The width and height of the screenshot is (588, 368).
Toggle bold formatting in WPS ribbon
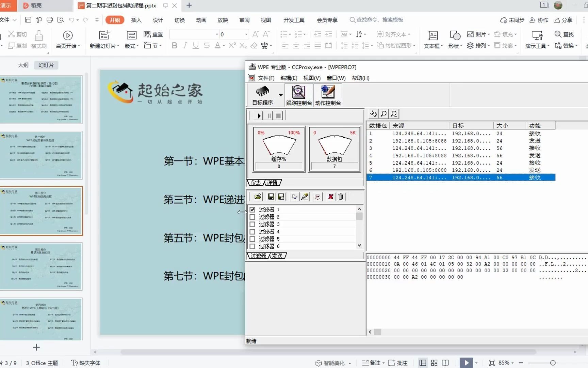pyautogui.click(x=174, y=45)
